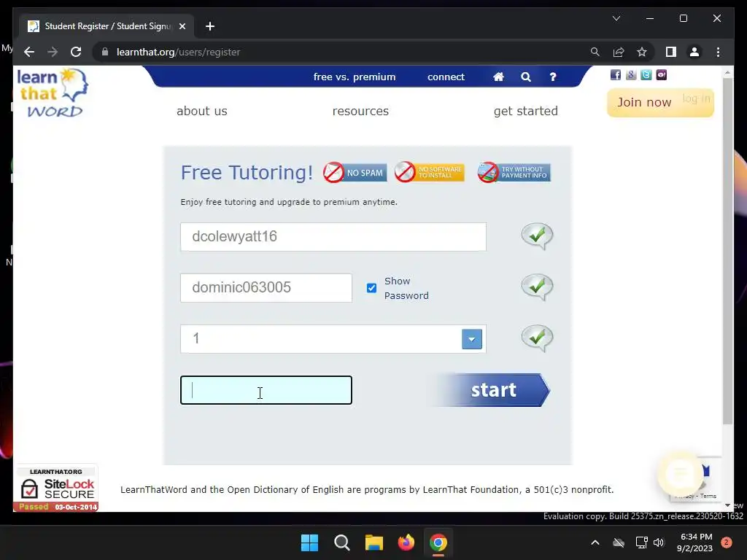Go back in Chrome
This screenshot has height=560, width=747.
(29, 52)
